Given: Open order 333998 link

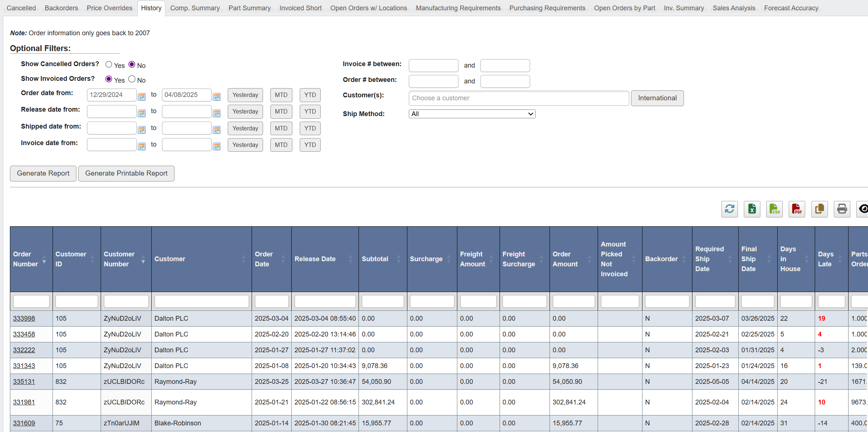Looking at the screenshot, I should tap(24, 318).
